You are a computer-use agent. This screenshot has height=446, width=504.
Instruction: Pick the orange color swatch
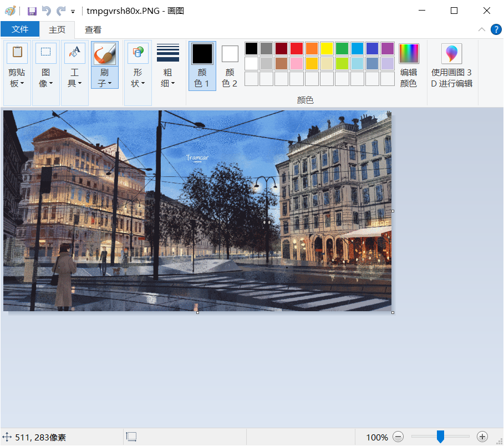(x=312, y=49)
